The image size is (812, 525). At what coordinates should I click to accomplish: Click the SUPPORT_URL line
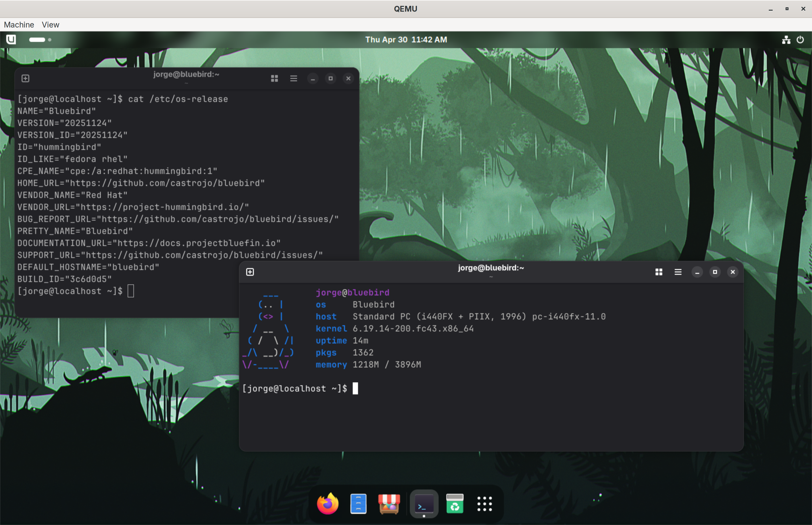click(170, 255)
